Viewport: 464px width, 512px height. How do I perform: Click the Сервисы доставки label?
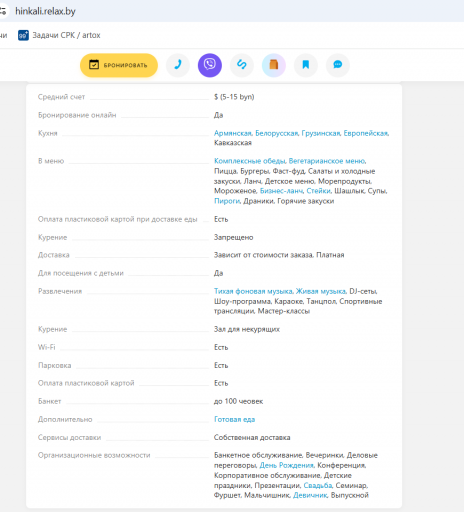pos(69,437)
